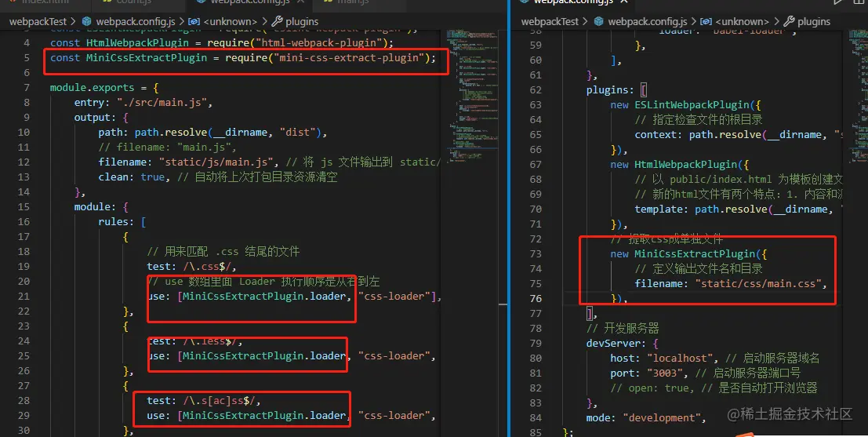The image size is (868, 437).
Task: Click webpack file icon in left breadcrumb
Action: 87,22
